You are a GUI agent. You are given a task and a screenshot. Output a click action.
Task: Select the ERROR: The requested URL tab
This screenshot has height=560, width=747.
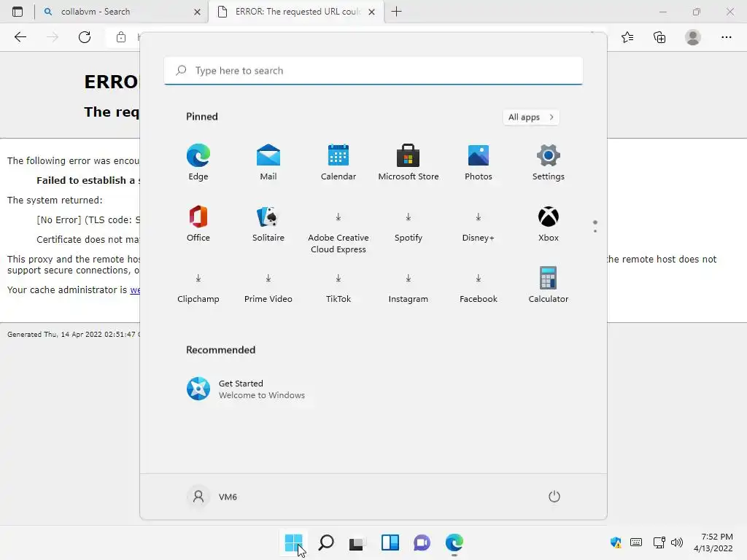(x=295, y=12)
